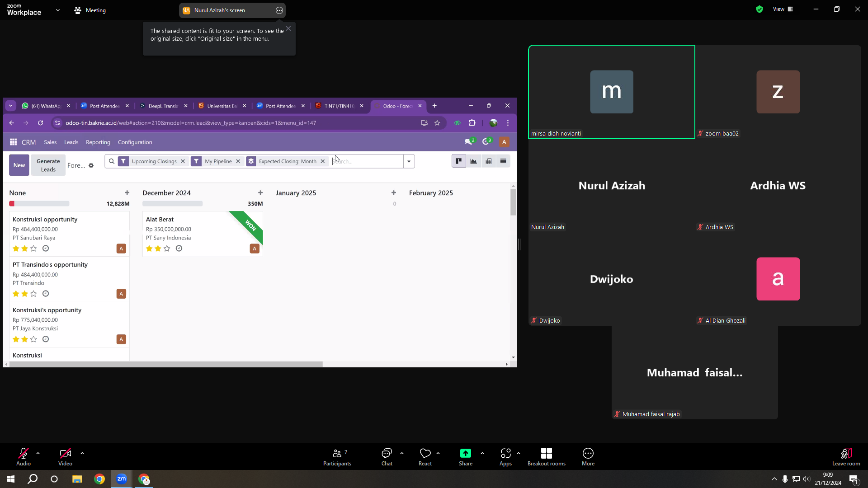The height and width of the screenshot is (488, 868).
Task: Switch to the DeepL Translate browser tab
Action: 163,106
